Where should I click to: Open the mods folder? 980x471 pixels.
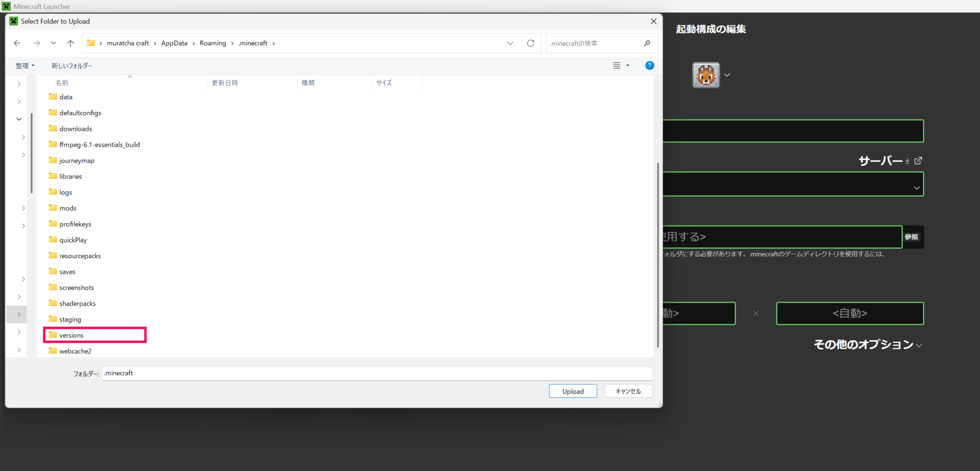pos(67,208)
